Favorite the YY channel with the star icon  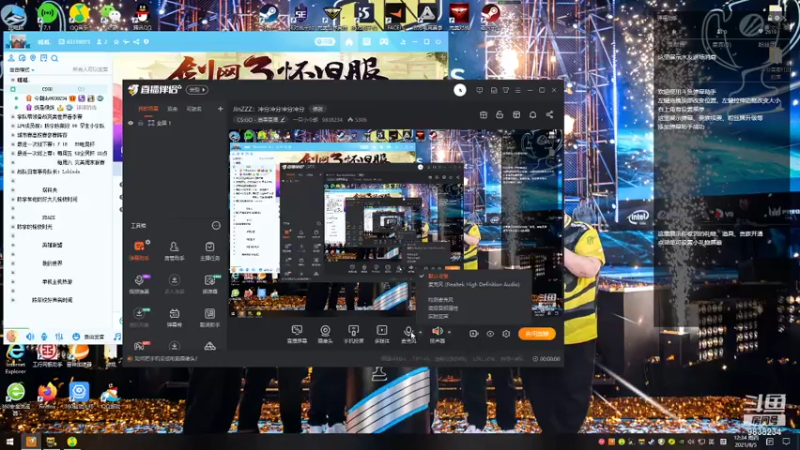pos(116,42)
